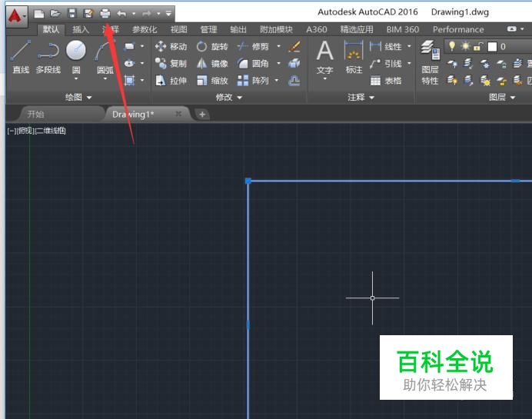Screen dimensions: 532x419
Task: Open the A360 ribbon tab
Action: [317, 29]
